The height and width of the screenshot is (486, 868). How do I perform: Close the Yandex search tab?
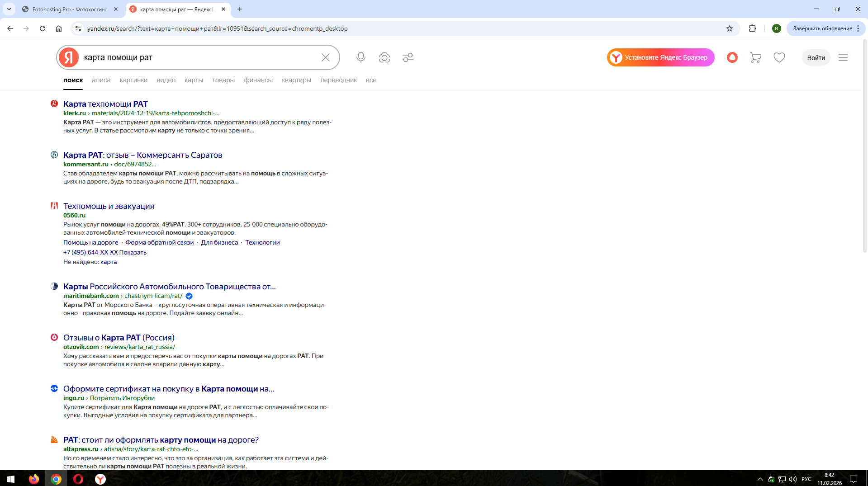[223, 9]
